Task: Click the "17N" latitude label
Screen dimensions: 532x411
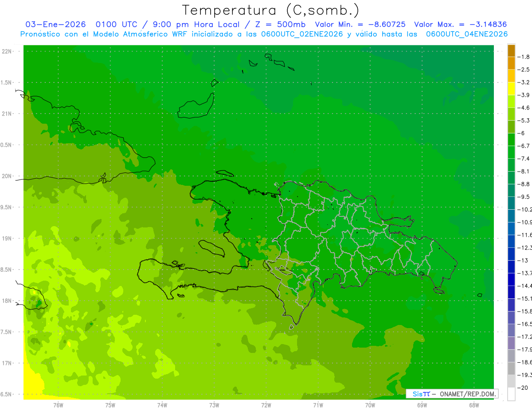Action: pos(7,363)
